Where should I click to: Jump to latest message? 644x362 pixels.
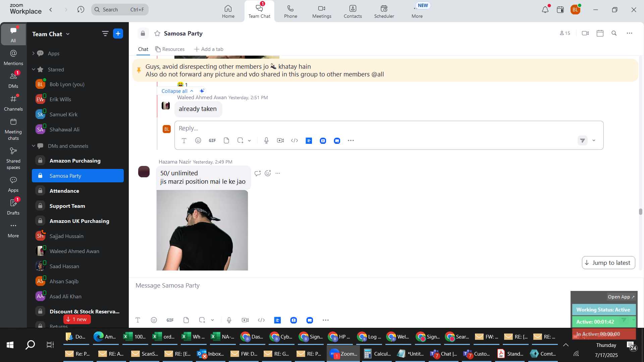click(608, 263)
